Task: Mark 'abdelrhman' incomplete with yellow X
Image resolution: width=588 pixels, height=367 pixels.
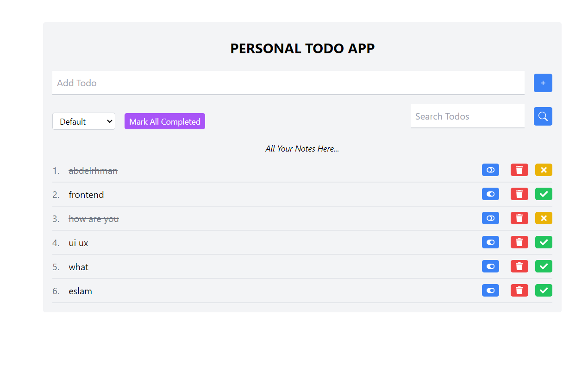Action: click(x=544, y=170)
